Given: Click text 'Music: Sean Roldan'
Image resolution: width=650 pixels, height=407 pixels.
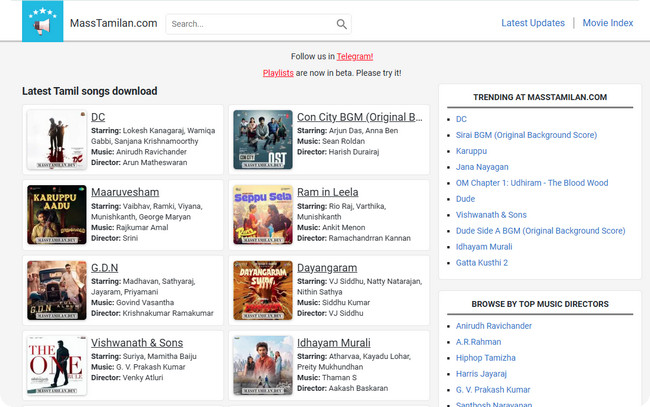Looking at the screenshot, I should 331,141.
